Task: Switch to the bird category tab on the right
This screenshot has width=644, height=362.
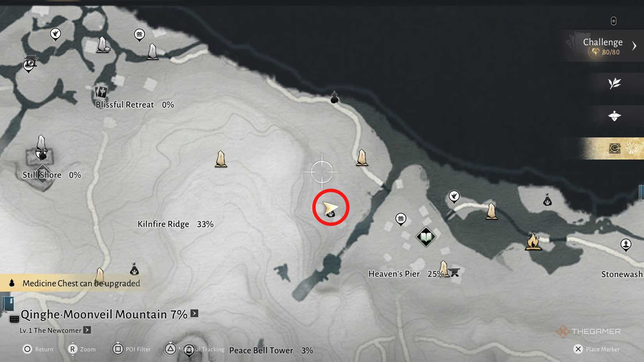Action: (x=614, y=116)
